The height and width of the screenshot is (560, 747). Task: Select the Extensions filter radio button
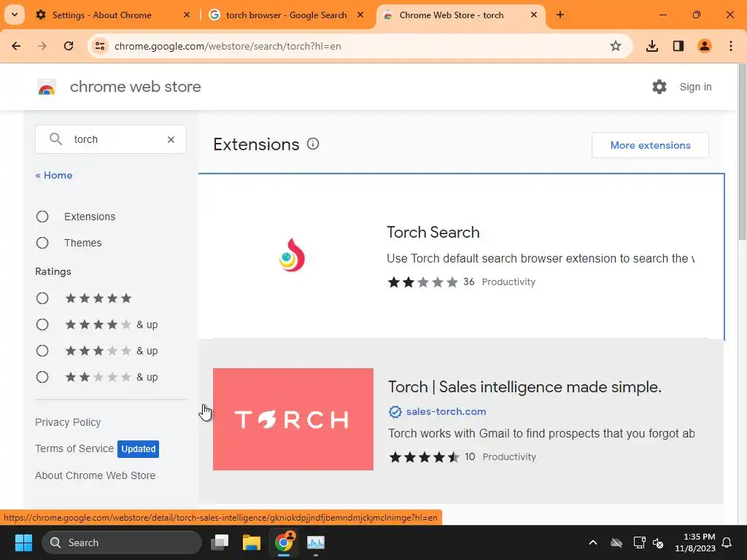[42, 217]
